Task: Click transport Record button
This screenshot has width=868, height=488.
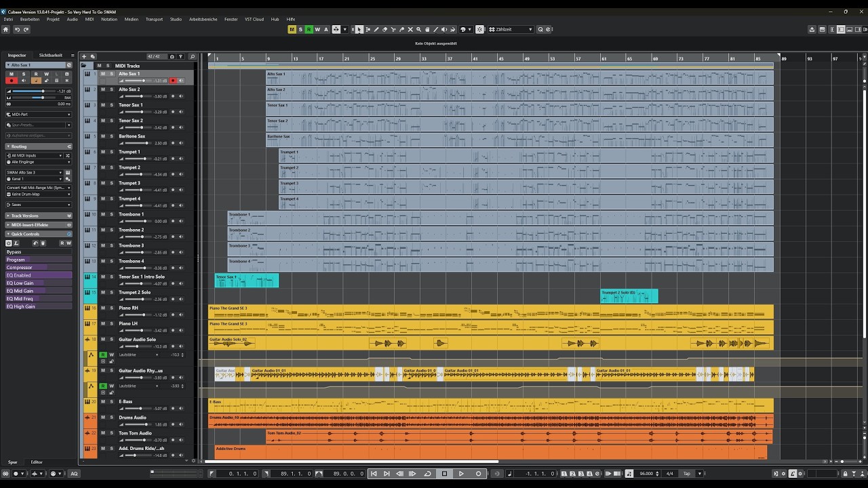Action: 478,474
